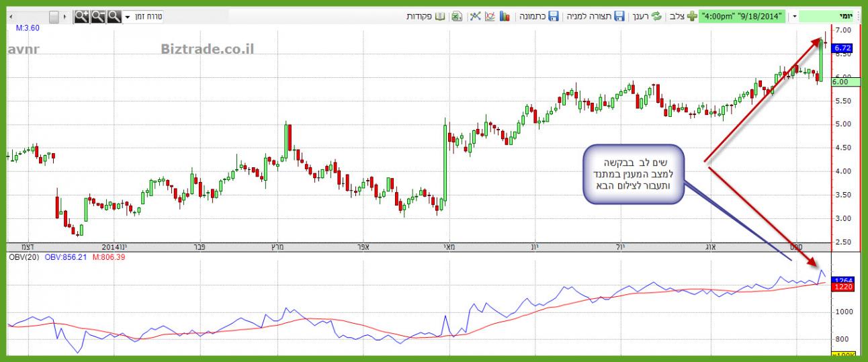The height and width of the screenshot is (362, 868).
Task: Click the green plus crosshair icon
Action: (x=691, y=16)
